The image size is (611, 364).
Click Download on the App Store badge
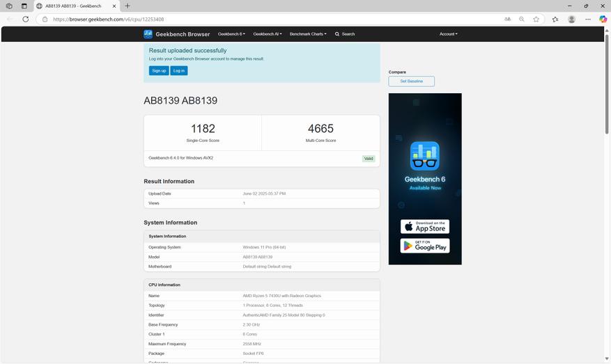tap(425, 227)
